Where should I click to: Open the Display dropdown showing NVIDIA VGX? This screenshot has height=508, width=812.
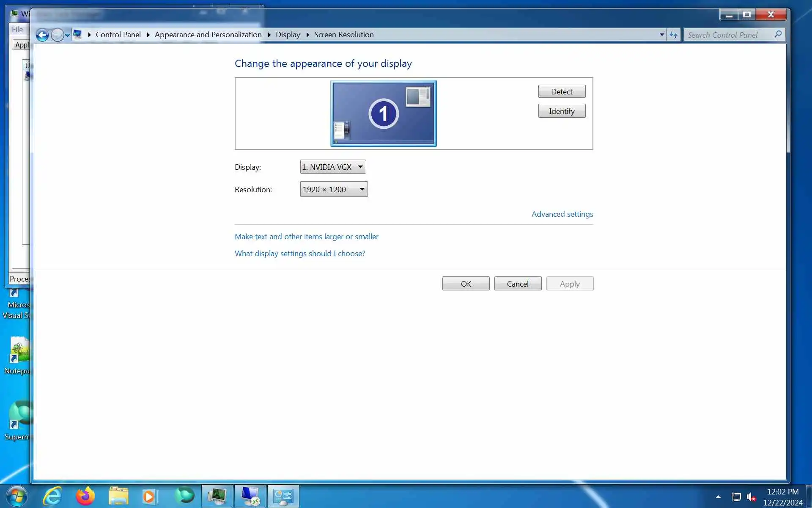click(x=333, y=167)
